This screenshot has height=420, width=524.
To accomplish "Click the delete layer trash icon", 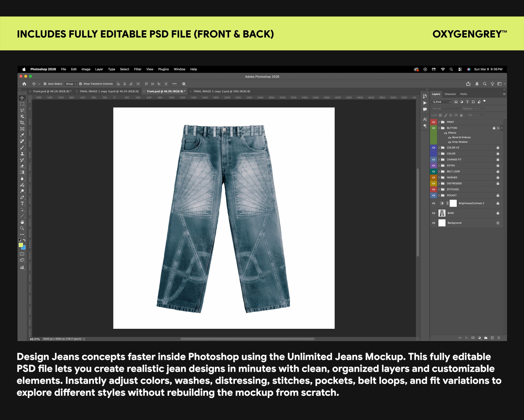I will pyautogui.click(x=498, y=338).
